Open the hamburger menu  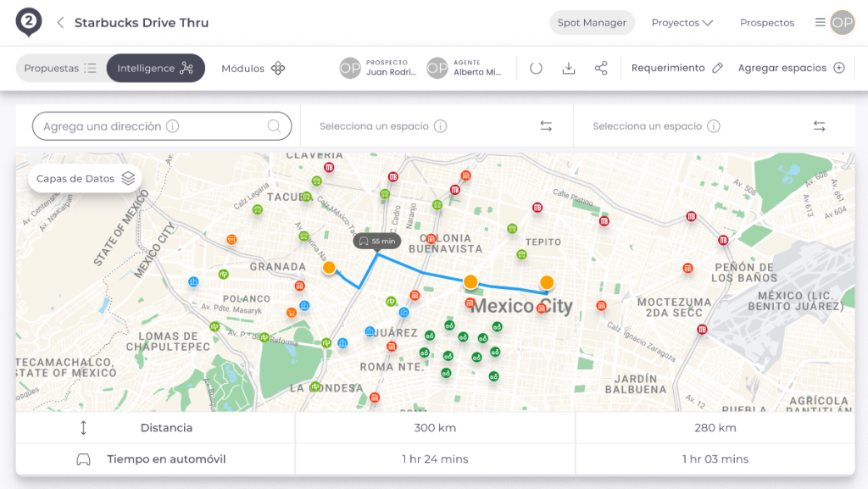[820, 22]
